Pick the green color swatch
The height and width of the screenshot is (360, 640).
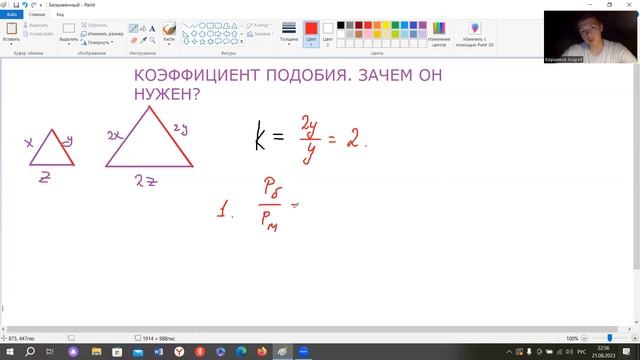point(395,25)
